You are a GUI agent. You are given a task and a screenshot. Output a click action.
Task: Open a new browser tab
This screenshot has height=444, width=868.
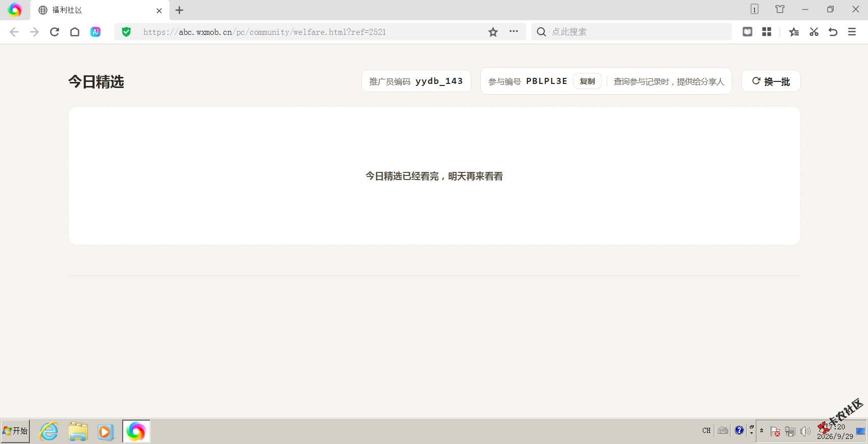click(x=179, y=10)
